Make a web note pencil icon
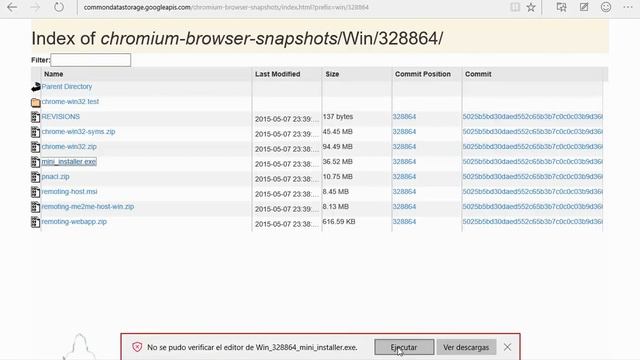 584,7
